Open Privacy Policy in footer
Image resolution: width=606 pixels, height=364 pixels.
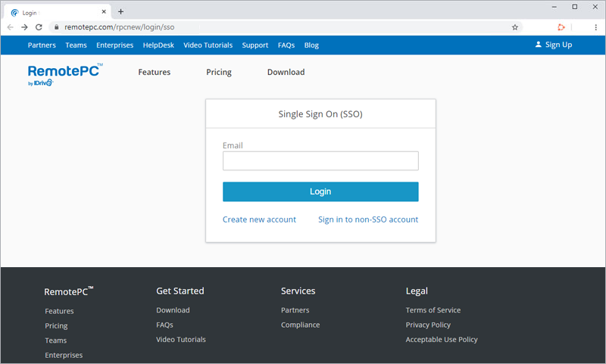click(x=428, y=325)
